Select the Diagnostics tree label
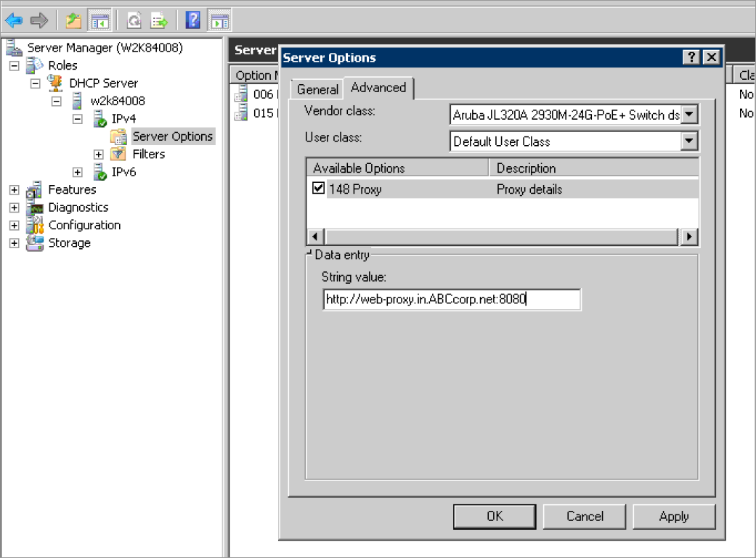The image size is (756, 558). (78, 208)
